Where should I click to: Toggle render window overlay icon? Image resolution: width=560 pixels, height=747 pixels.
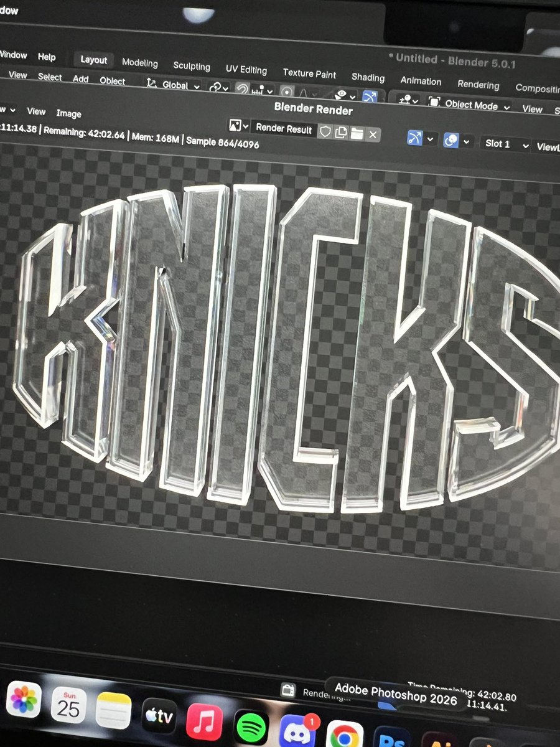451,141
